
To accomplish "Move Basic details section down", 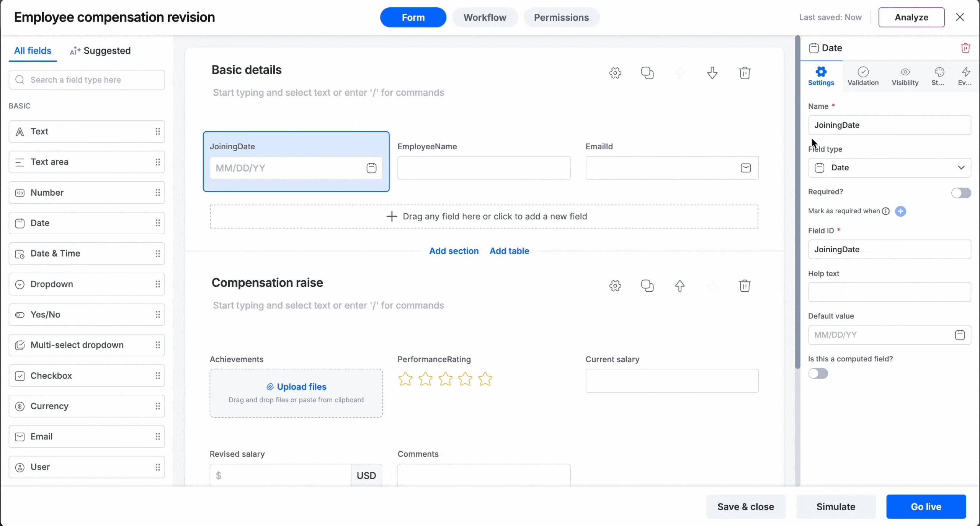I will 712,73.
